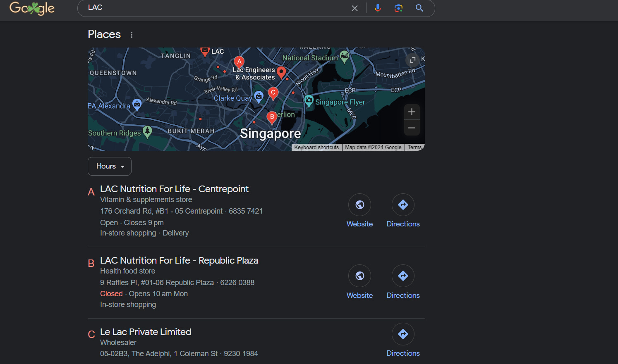The height and width of the screenshot is (364, 618).
Task: Get Directions to Le Lac Private Limited
Action: pyautogui.click(x=403, y=340)
